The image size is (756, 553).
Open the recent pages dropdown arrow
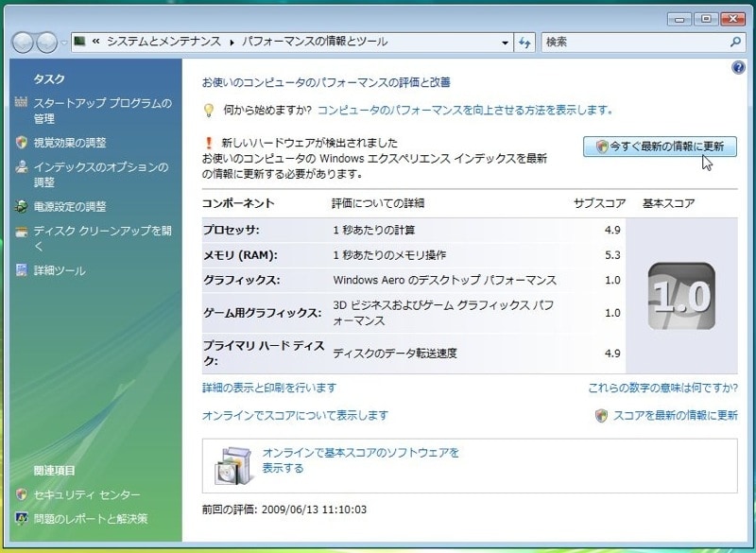(x=63, y=43)
